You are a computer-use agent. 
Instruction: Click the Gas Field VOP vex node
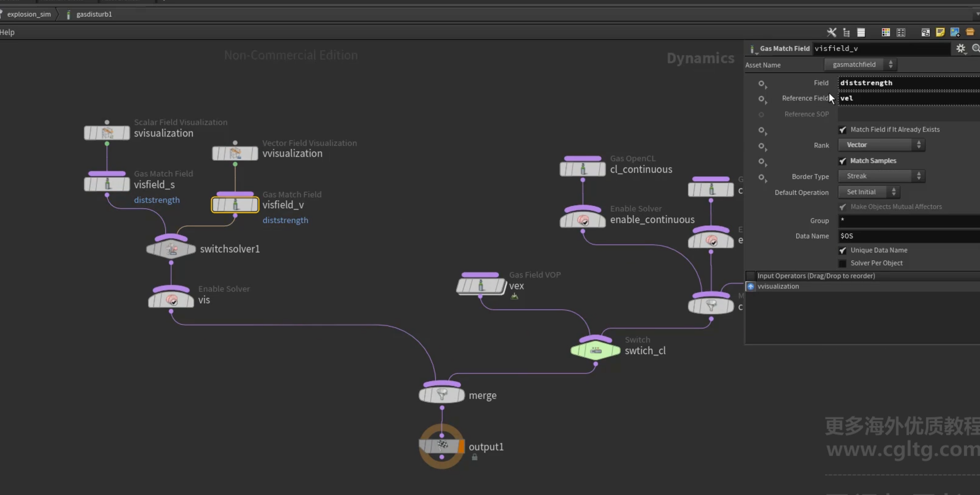pyautogui.click(x=481, y=286)
